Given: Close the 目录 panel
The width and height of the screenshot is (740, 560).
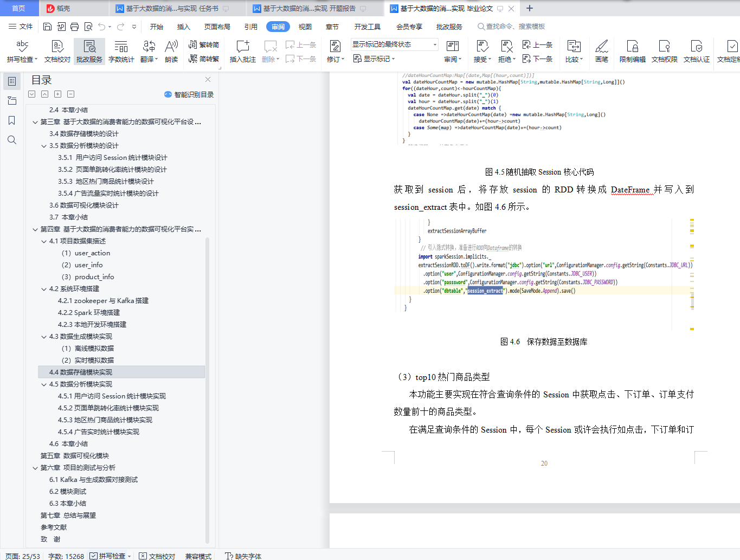Looking at the screenshot, I should pyautogui.click(x=208, y=79).
